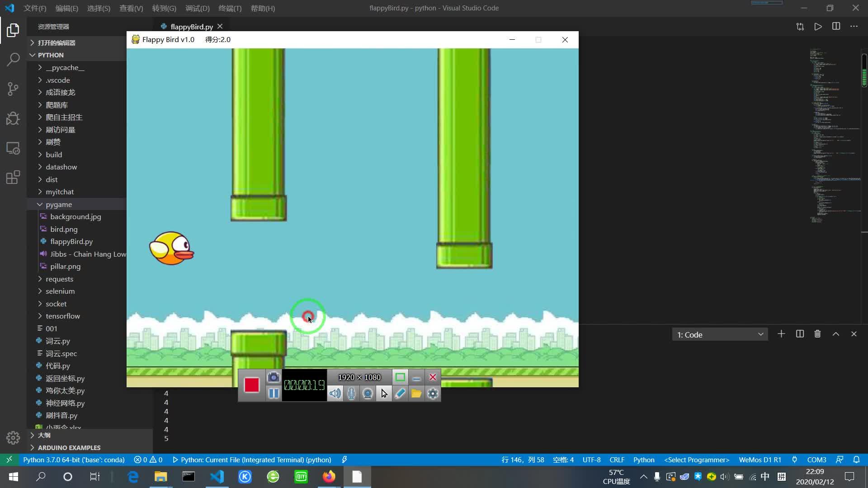
Task: Open 神经网络.py in the file tree
Action: tap(65, 403)
